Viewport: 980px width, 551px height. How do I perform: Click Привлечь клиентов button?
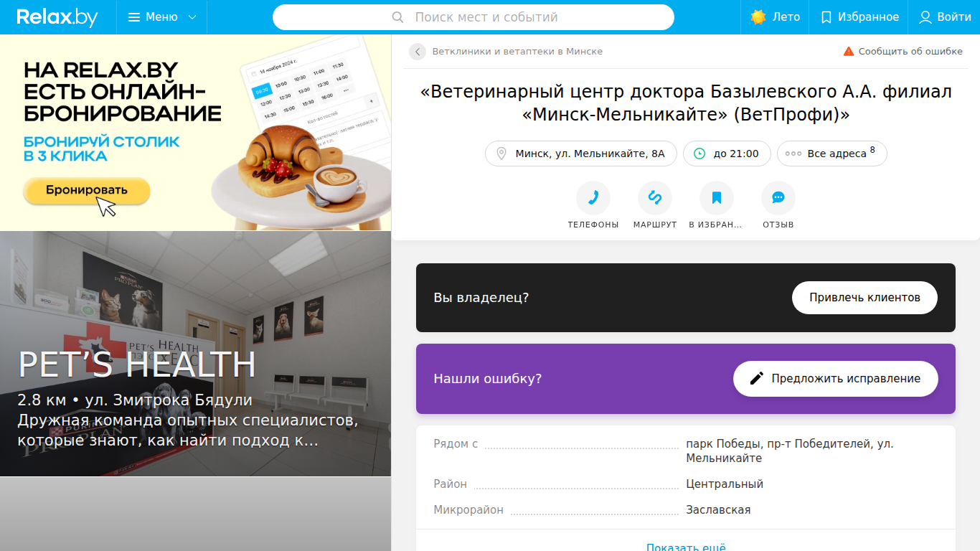click(864, 298)
